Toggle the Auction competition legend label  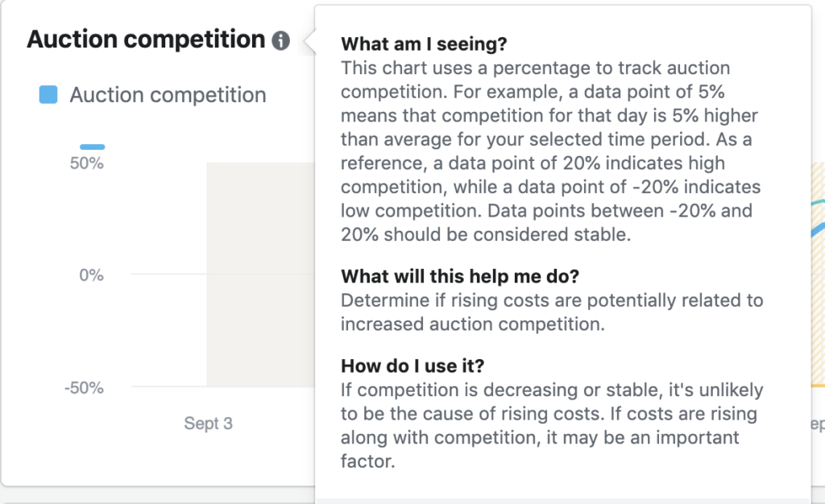(168, 95)
